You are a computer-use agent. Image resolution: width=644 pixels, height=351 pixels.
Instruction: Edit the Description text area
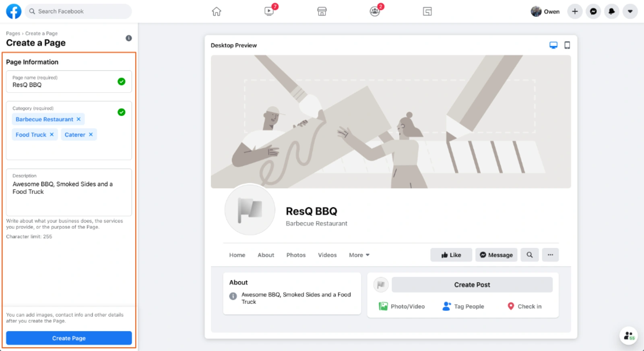tap(69, 192)
